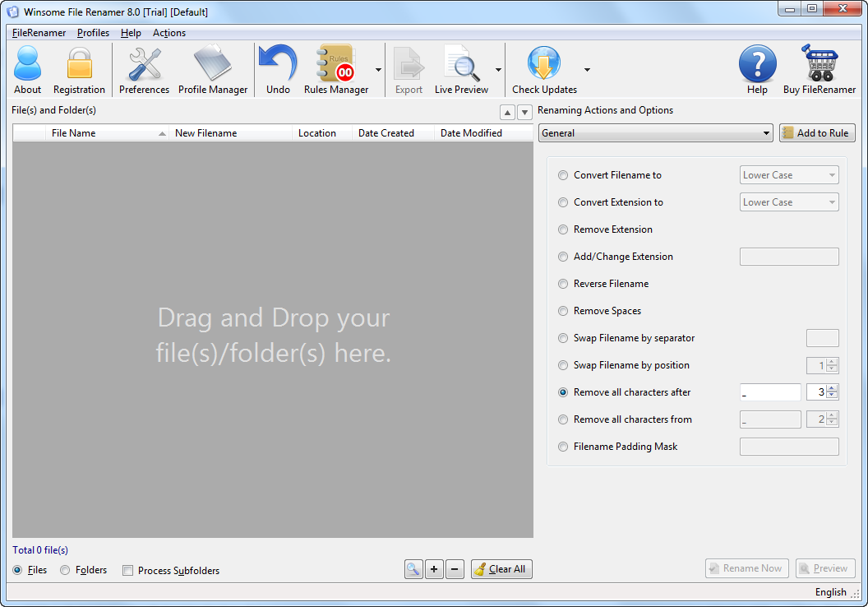Enable Process Subfolders checkbox
The height and width of the screenshot is (607, 868).
pos(128,571)
